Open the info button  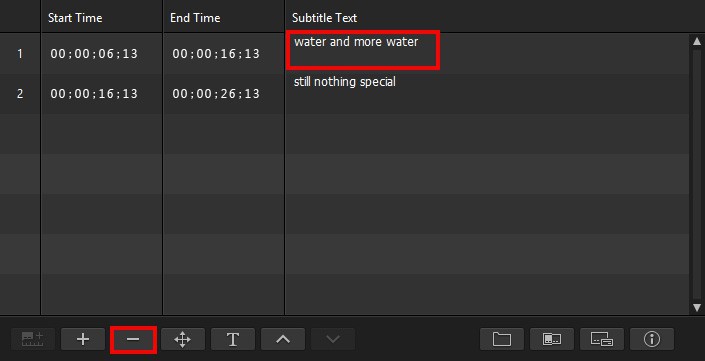(x=652, y=339)
